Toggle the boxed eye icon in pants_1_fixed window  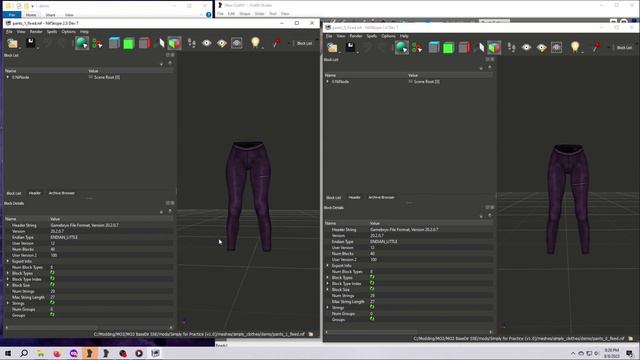237,43
